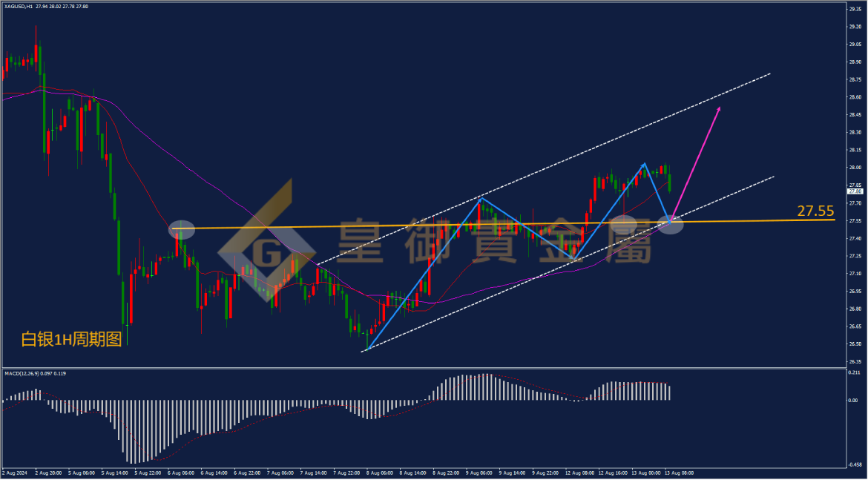Click the 26.65 price scale label
Image resolution: width=868 pixels, height=480 pixels.
click(855, 326)
